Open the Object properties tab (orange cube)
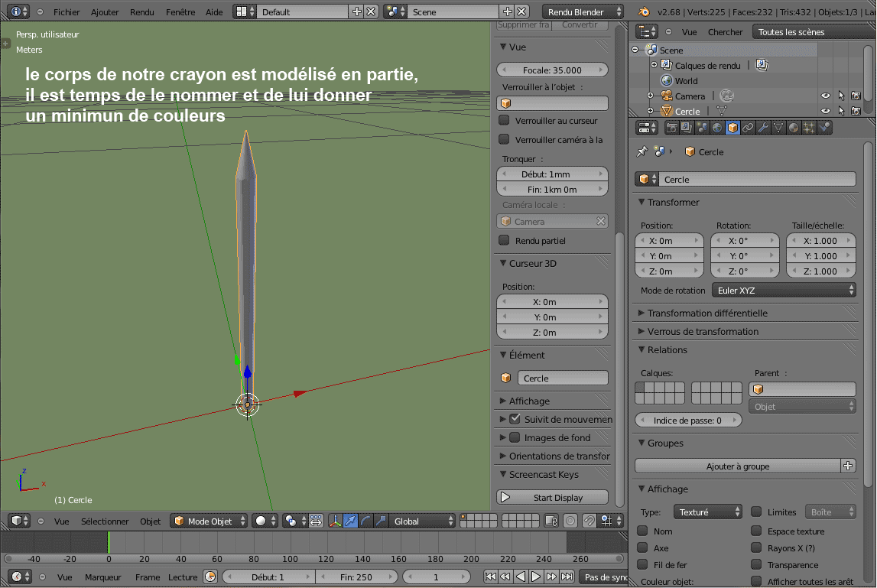The height and width of the screenshot is (588, 877). click(x=732, y=128)
